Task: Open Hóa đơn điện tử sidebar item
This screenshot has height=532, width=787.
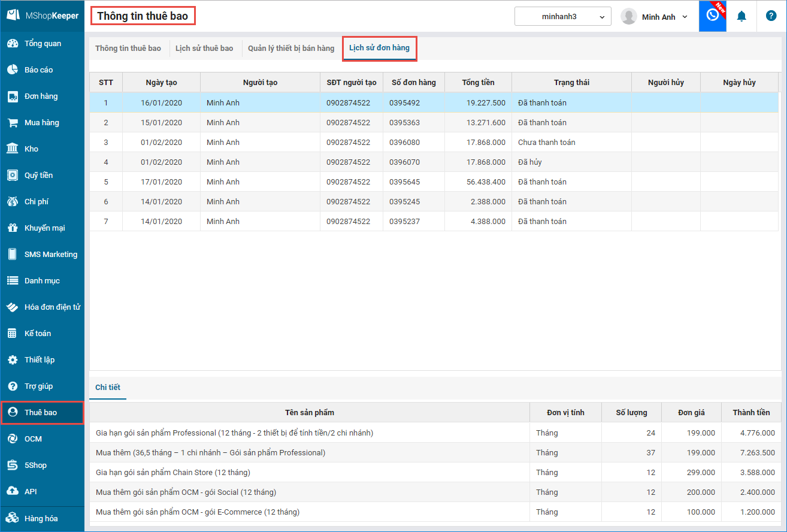Action: click(x=52, y=307)
